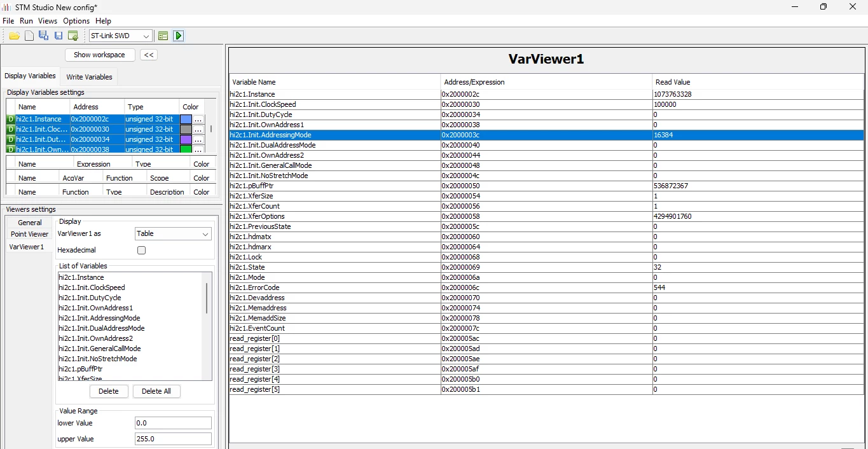The image size is (868, 449).
Task: Select hi2c1.pBuffPtr row in VarViewer1 table
Action: [x=546, y=186]
